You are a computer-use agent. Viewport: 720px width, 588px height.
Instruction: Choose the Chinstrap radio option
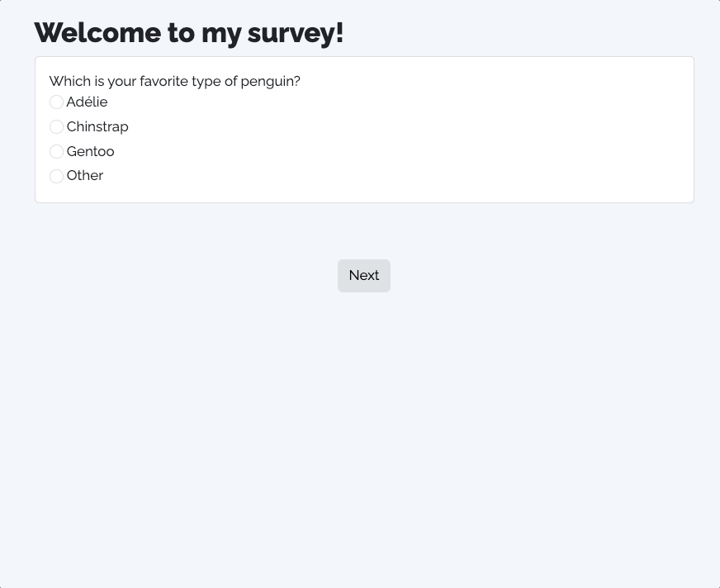pos(56,127)
